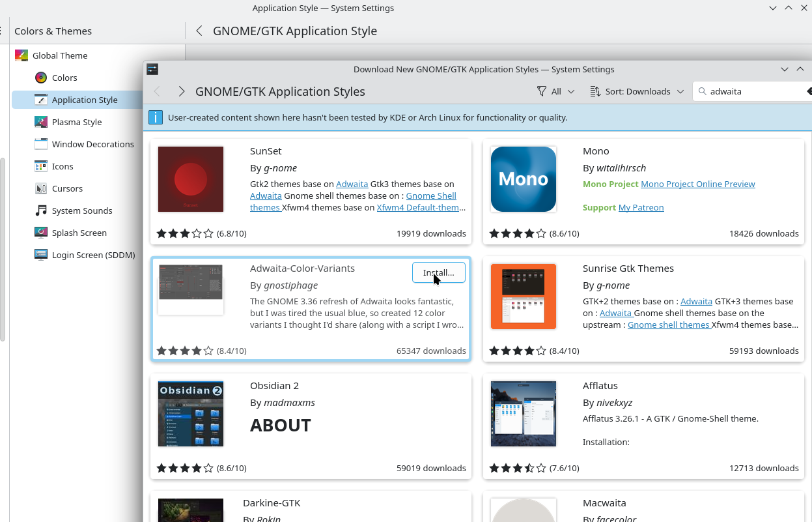Click the 19919 downloads count
This screenshot has width=812, height=522.
pos(431,233)
